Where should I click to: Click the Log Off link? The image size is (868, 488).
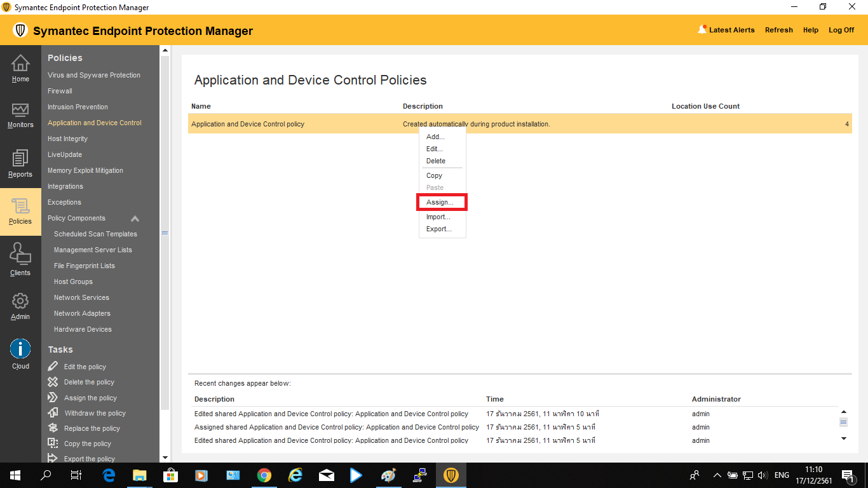[x=841, y=30]
